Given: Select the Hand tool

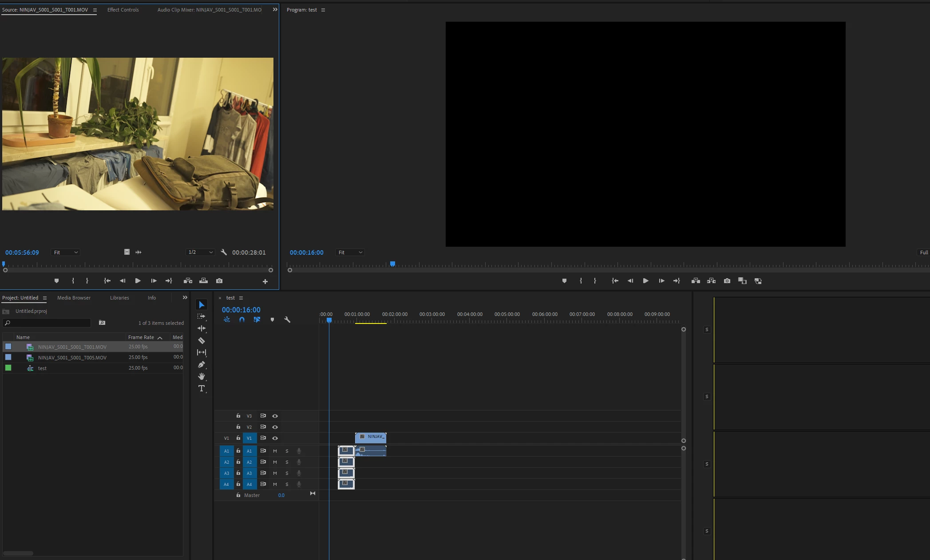Looking at the screenshot, I should pyautogui.click(x=202, y=376).
